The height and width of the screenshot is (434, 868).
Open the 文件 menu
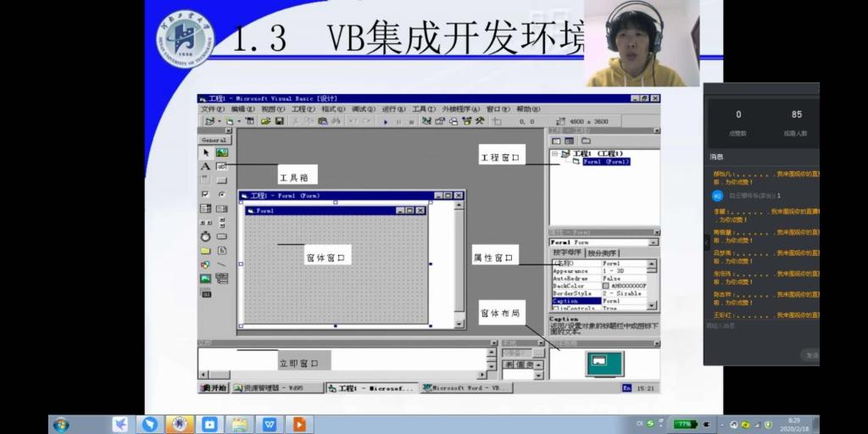coord(213,109)
